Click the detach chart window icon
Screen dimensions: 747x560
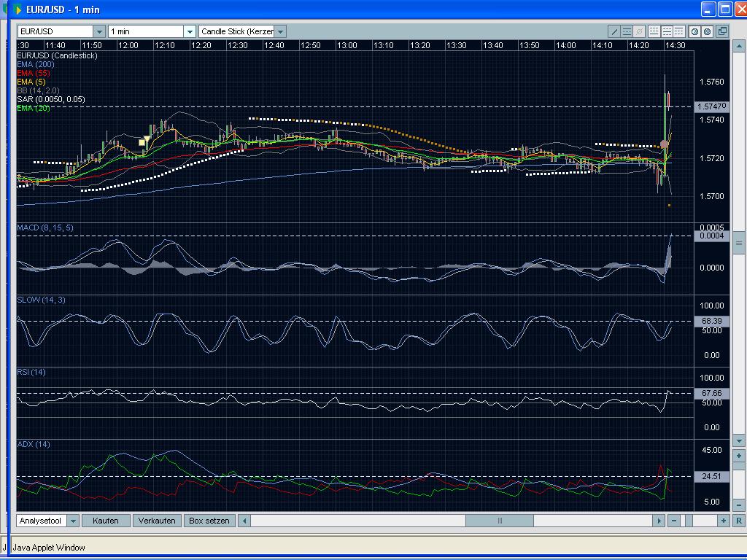(721, 31)
